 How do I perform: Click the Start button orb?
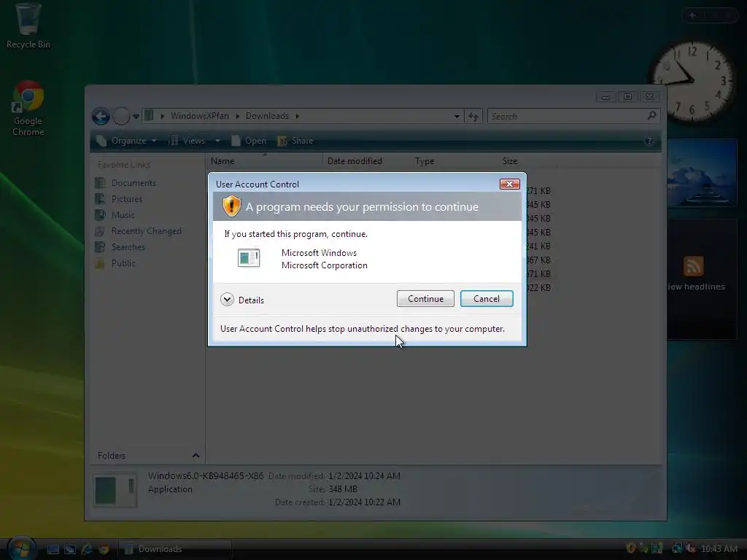[21, 548]
